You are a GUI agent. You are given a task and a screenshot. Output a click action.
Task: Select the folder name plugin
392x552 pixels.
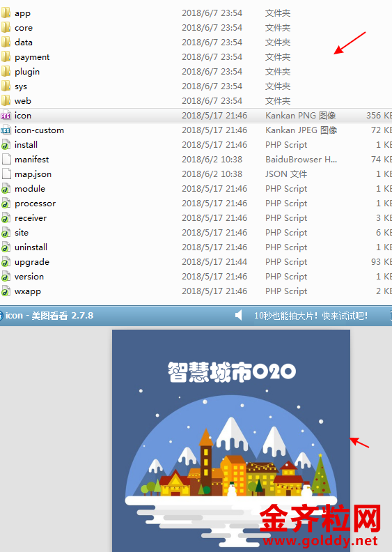coord(27,72)
